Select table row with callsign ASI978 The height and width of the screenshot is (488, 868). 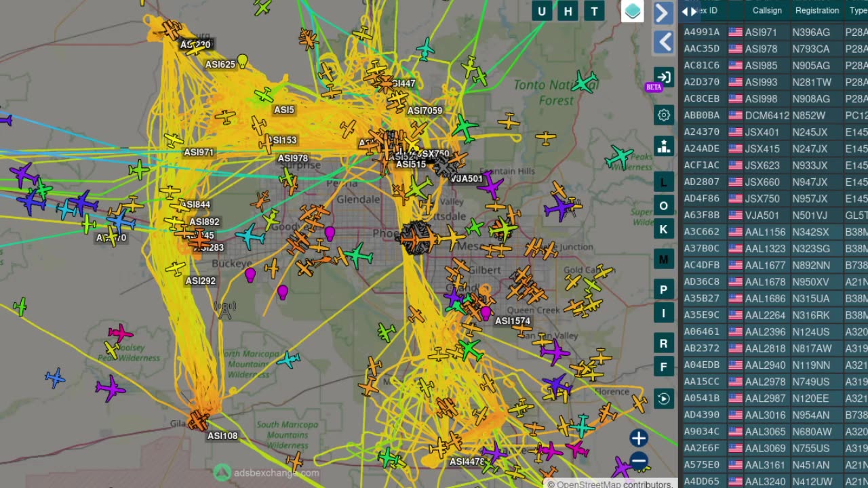pos(774,49)
